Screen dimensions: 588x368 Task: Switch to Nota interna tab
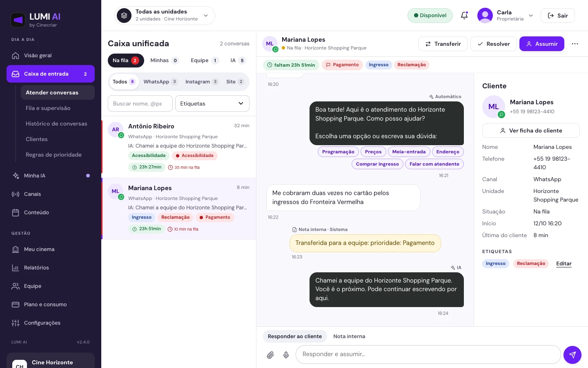click(349, 337)
